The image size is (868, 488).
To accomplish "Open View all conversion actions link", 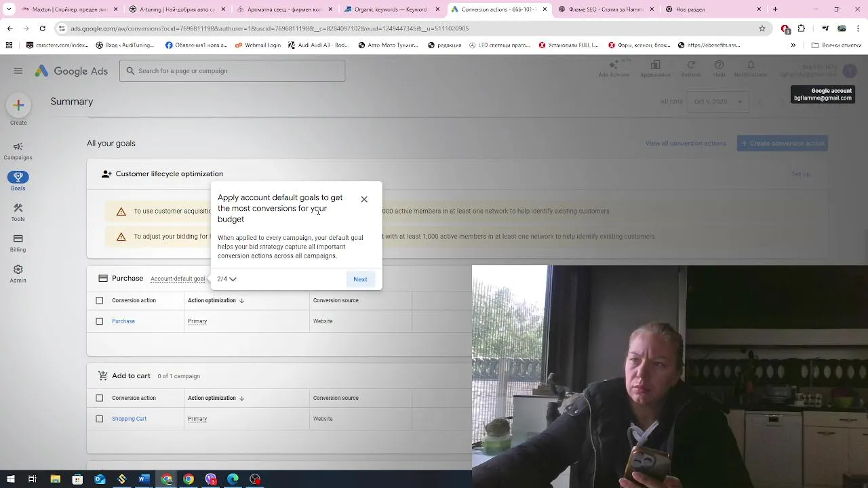I will [x=686, y=143].
